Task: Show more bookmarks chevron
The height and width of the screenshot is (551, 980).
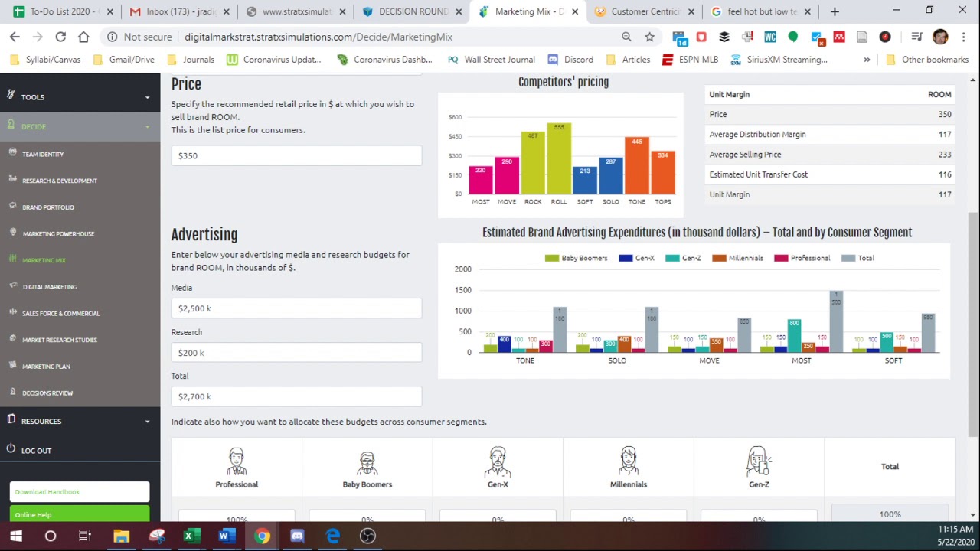Action: [x=867, y=60]
